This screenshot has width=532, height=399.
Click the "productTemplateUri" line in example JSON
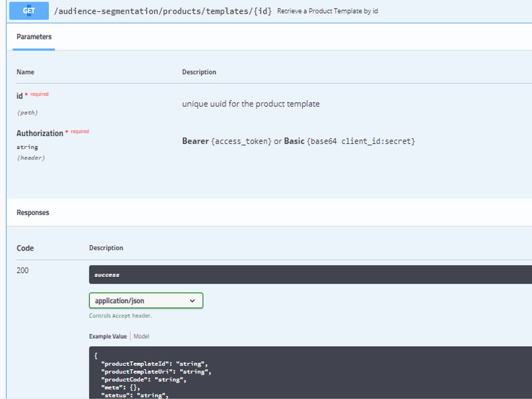pos(156,371)
